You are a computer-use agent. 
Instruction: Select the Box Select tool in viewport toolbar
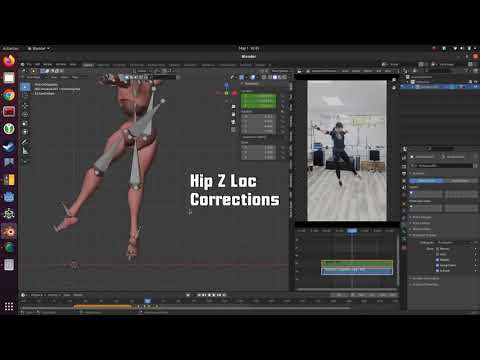coord(25,87)
